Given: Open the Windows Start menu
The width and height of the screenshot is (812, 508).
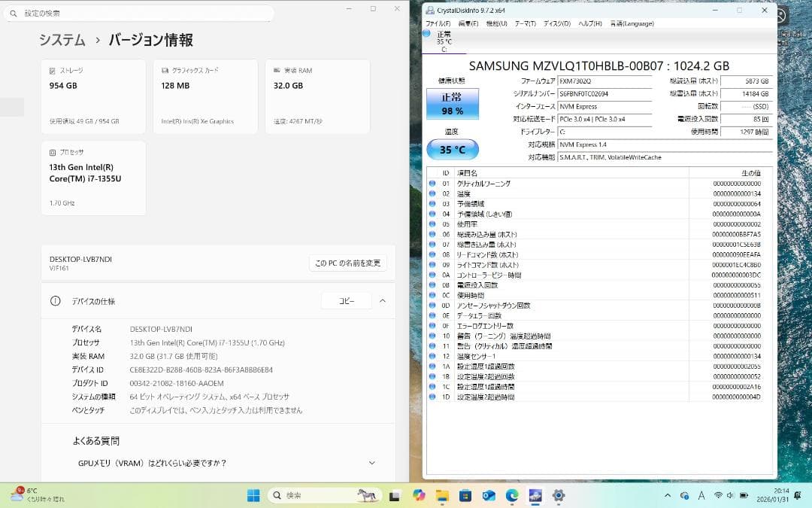Looking at the screenshot, I should pyautogui.click(x=254, y=495).
